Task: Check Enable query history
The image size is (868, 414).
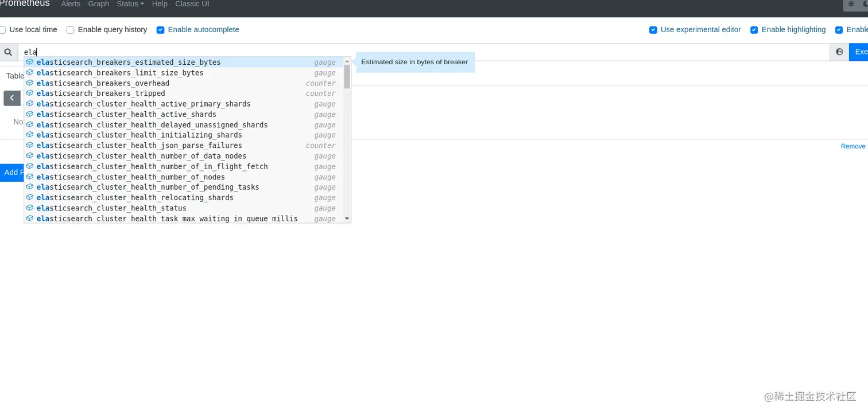Action: tap(71, 30)
